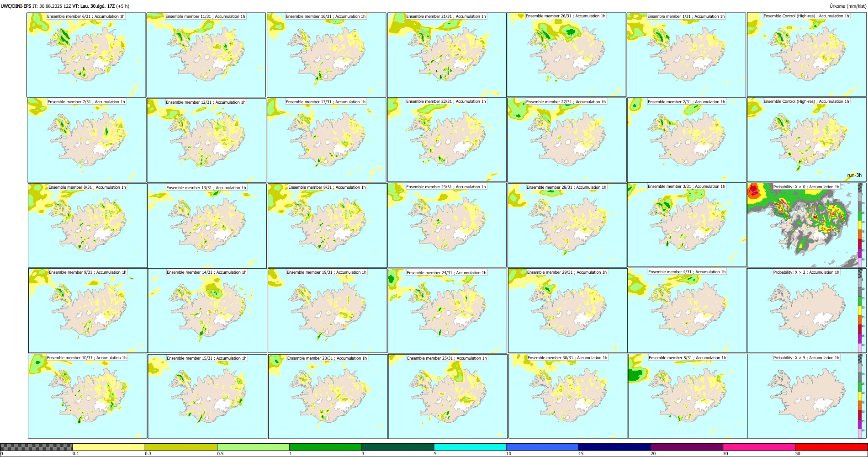Select the blue 10 to 15 legend swatch

542,447
